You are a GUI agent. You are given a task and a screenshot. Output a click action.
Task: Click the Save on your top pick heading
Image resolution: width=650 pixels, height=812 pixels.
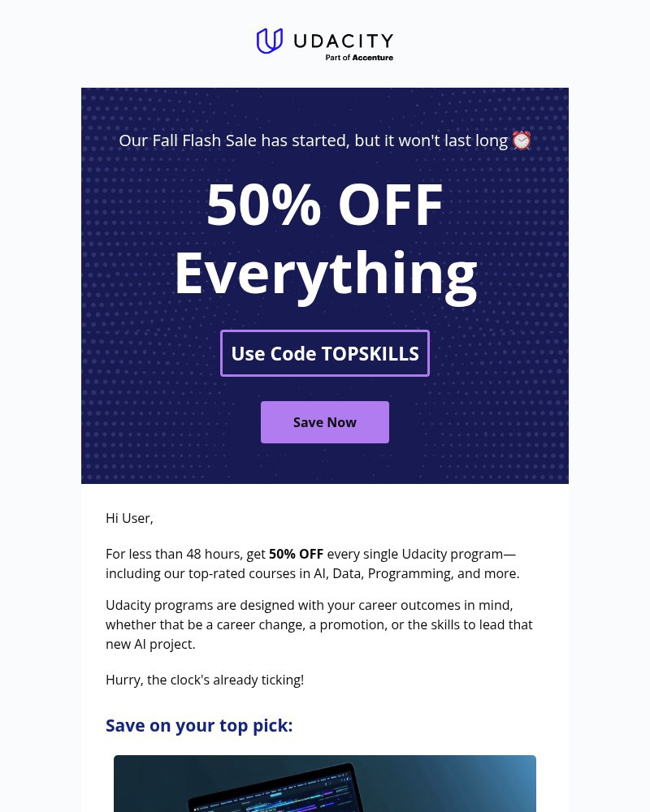coord(199,725)
